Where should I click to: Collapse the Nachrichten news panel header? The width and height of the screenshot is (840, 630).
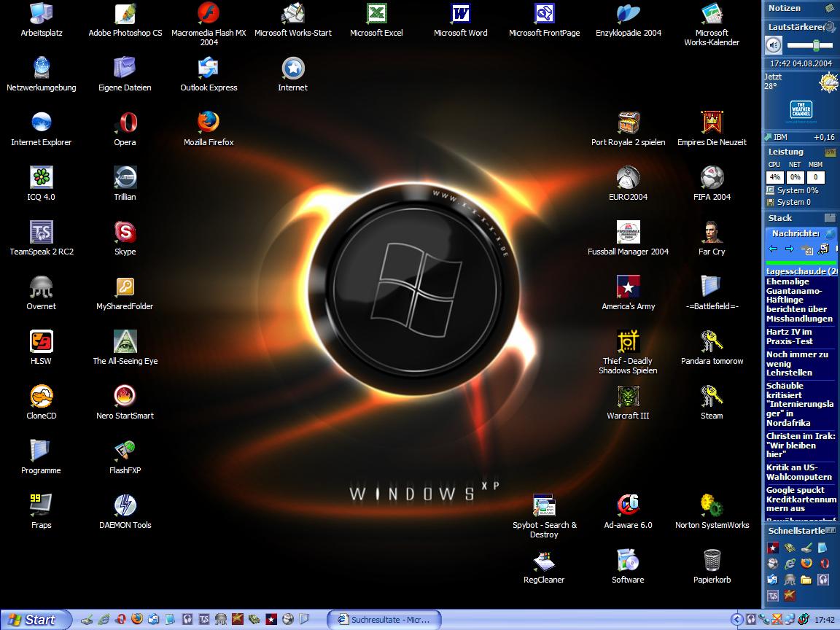[801, 233]
